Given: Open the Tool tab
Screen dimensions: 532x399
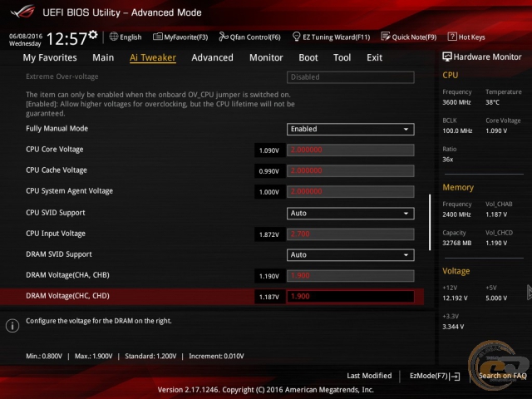Looking at the screenshot, I should (x=342, y=57).
